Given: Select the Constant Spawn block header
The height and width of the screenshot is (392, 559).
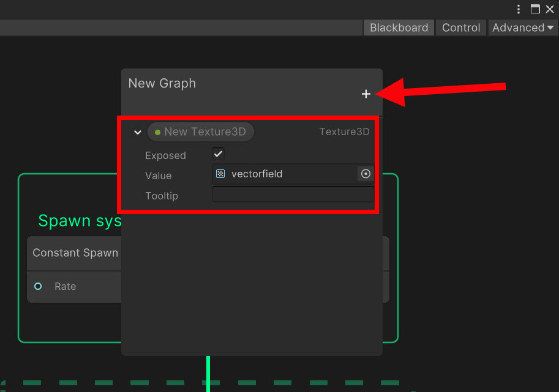Looking at the screenshot, I should [x=75, y=253].
